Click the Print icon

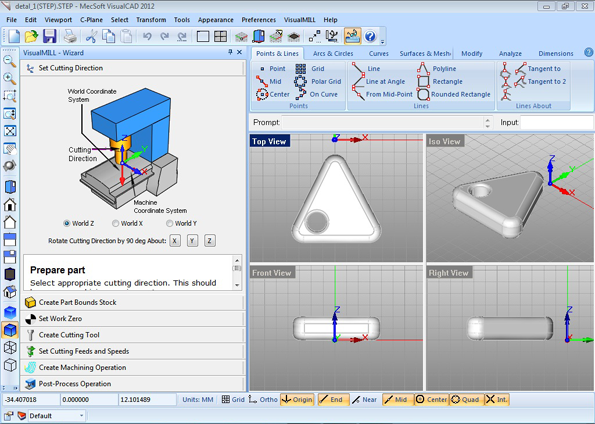point(70,36)
